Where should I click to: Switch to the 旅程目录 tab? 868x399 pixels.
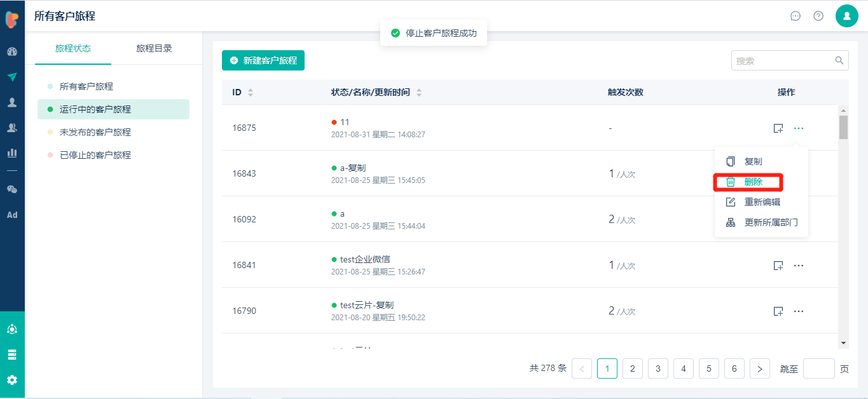click(154, 48)
